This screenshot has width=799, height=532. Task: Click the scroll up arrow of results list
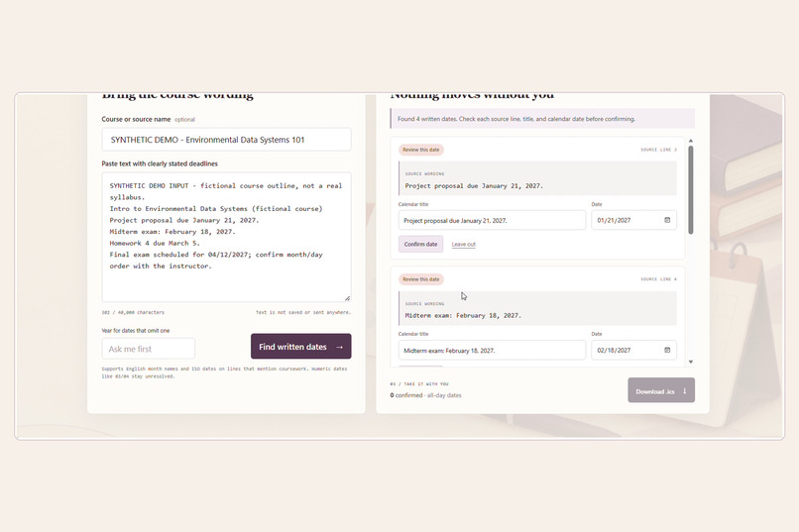[691, 141]
